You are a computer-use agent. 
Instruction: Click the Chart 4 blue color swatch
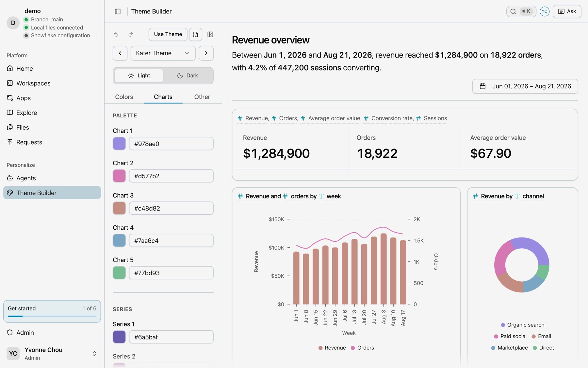[119, 240]
